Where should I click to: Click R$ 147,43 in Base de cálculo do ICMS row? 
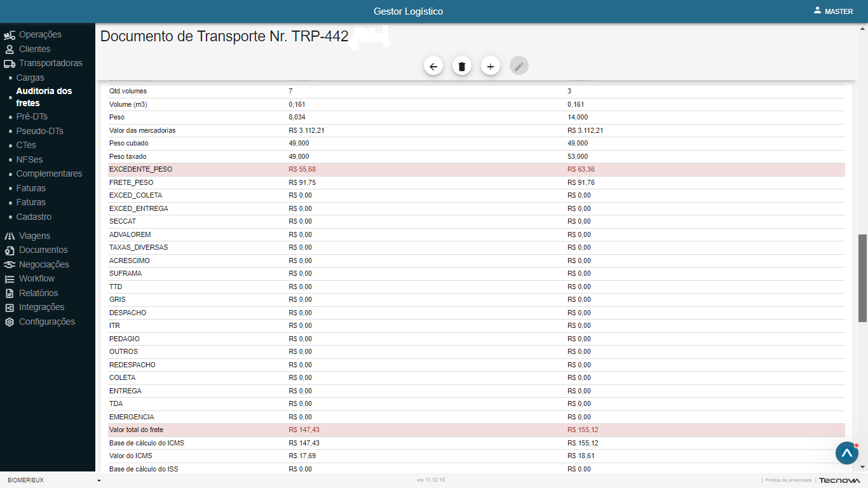pyautogui.click(x=304, y=443)
